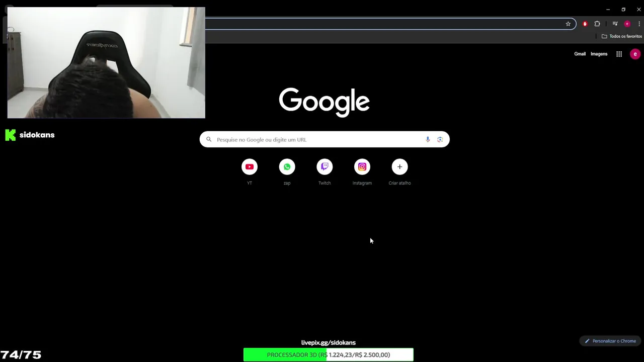Restore down the Chrome window

point(623,9)
